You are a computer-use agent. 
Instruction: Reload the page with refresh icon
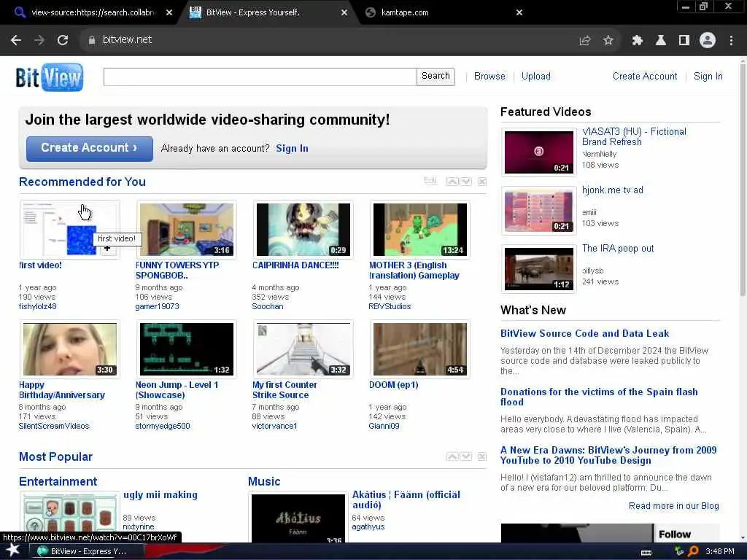pyautogui.click(x=63, y=40)
